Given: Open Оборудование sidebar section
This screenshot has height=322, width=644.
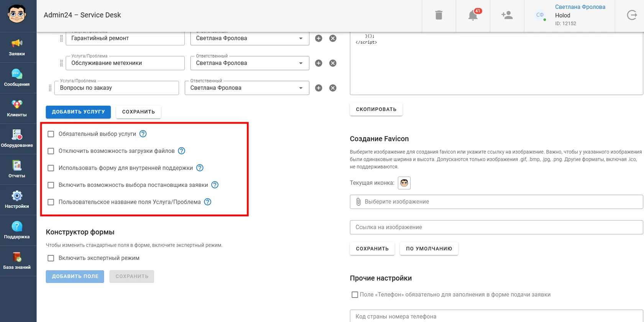Looking at the screenshot, I should click(x=17, y=139).
